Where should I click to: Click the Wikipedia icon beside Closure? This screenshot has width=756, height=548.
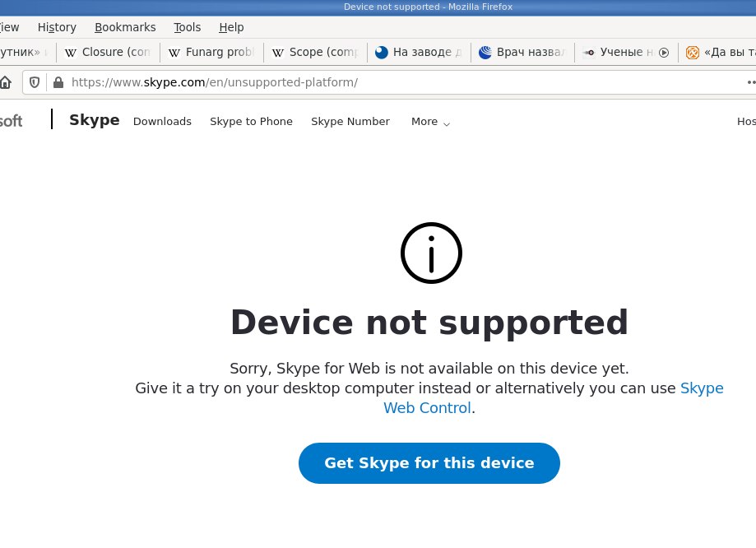tap(71, 53)
